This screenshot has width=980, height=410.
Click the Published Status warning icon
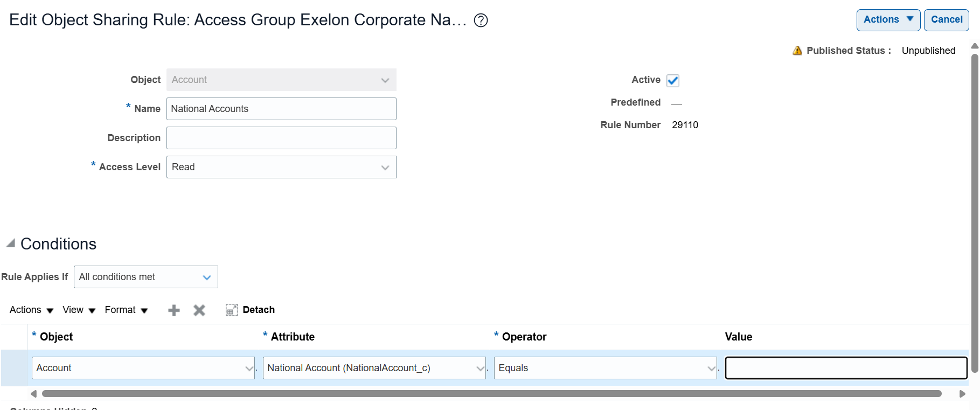[797, 51]
